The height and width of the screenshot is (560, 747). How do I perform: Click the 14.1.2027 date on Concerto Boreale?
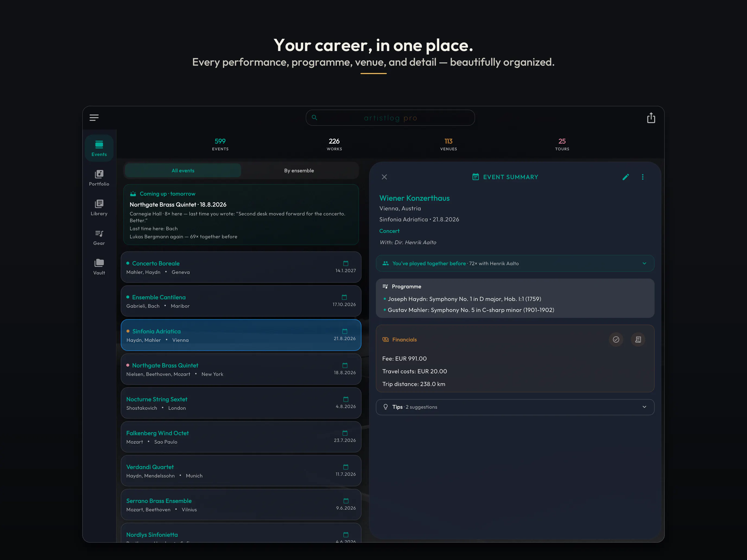346,271
